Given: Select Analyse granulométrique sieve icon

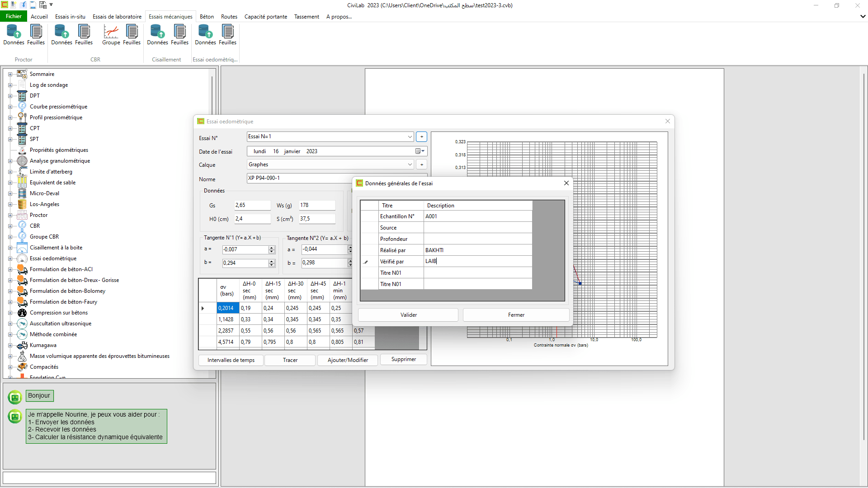Looking at the screenshot, I should pos(22,161).
